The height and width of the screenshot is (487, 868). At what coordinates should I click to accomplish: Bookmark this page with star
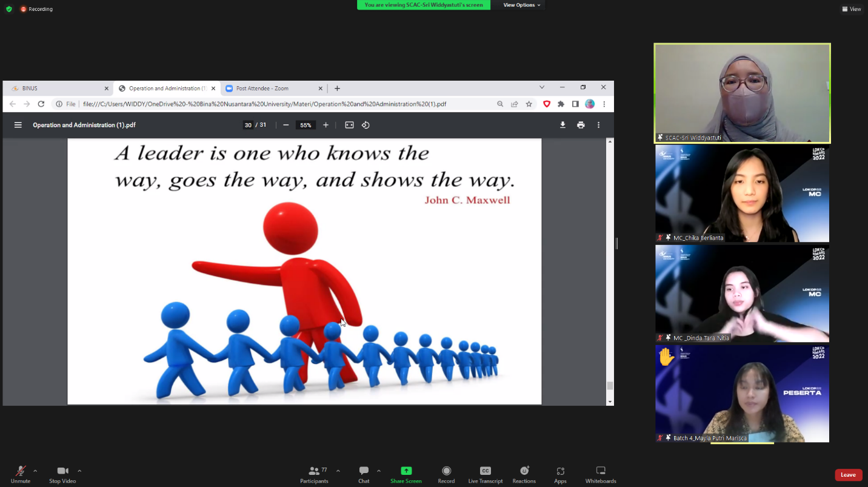(529, 104)
